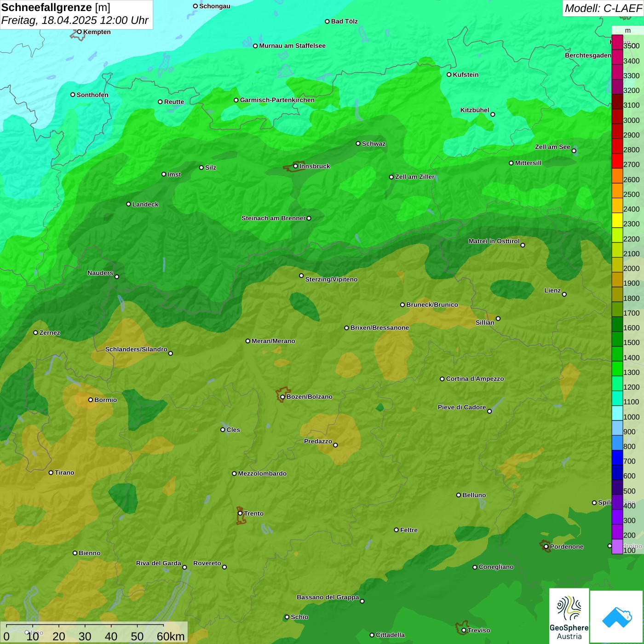Screen dimensions: 644x644
Task: Pick the yellow 2300 legend swatch
Action: click(x=617, y=220)
